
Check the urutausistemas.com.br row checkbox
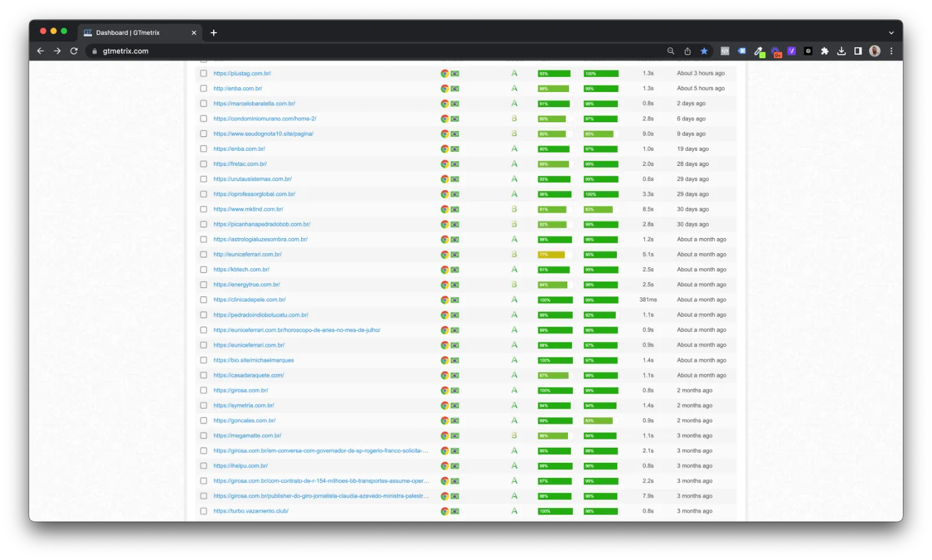203,179
